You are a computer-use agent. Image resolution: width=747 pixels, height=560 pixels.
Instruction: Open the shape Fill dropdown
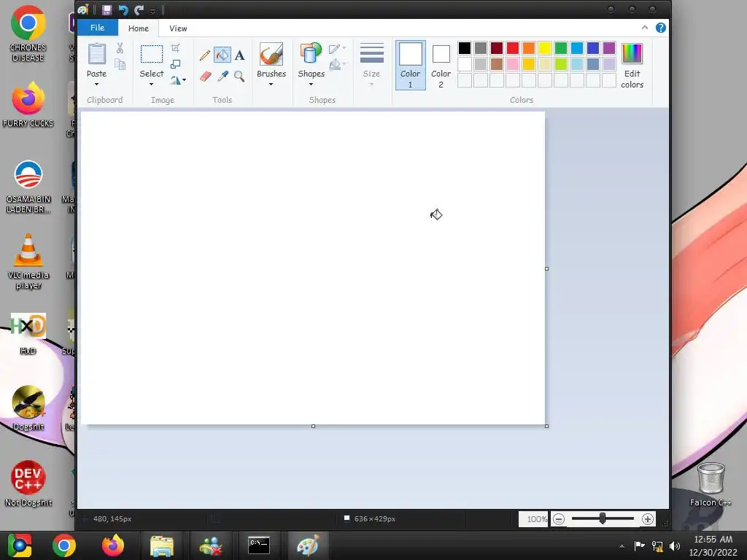pyautogui.click(x=337, y=64)
